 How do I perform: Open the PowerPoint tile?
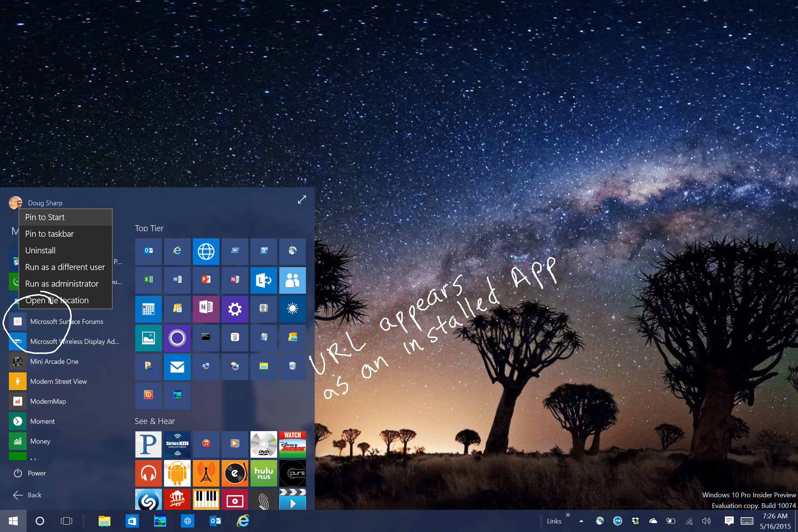pos(206,280)
